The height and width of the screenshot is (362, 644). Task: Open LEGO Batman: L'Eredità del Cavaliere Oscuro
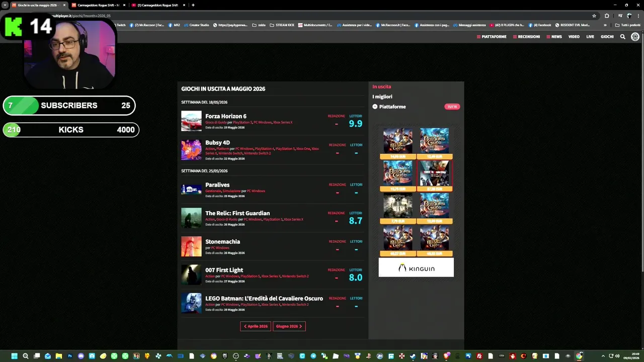[x=264, y=299]
